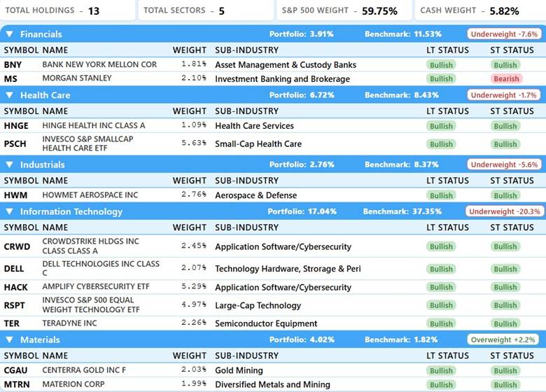Select the PSCH symbol
Viewport: 546px width, 392px height.
[x=15, y=143]
